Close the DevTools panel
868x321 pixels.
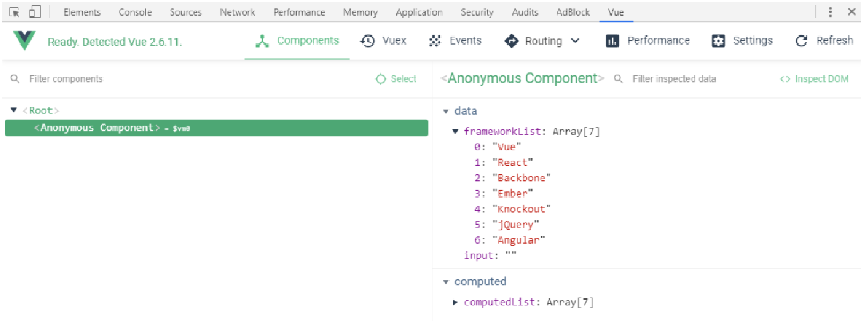(851, 12)
